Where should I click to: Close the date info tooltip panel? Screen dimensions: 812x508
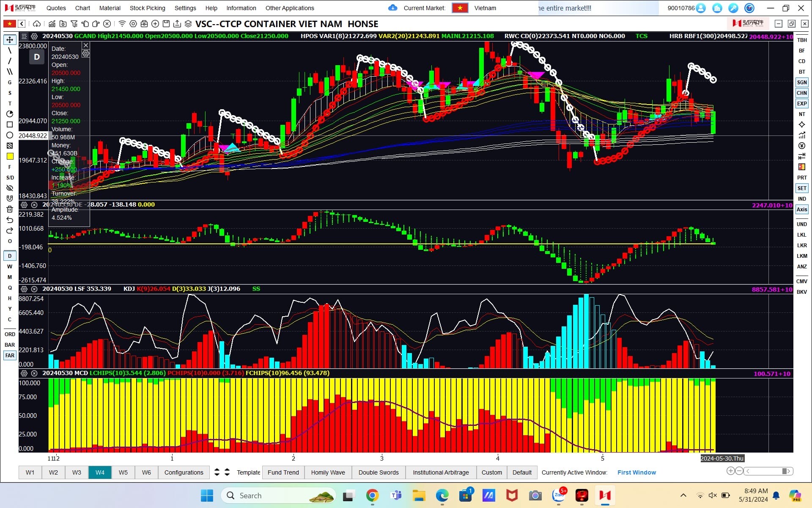click(x=86, y=45)
